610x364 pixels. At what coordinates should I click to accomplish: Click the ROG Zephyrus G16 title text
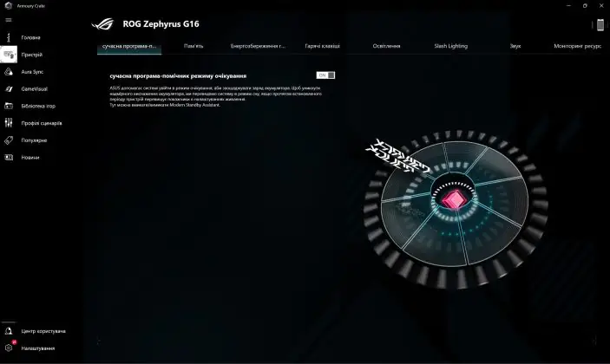click(161, 24)
